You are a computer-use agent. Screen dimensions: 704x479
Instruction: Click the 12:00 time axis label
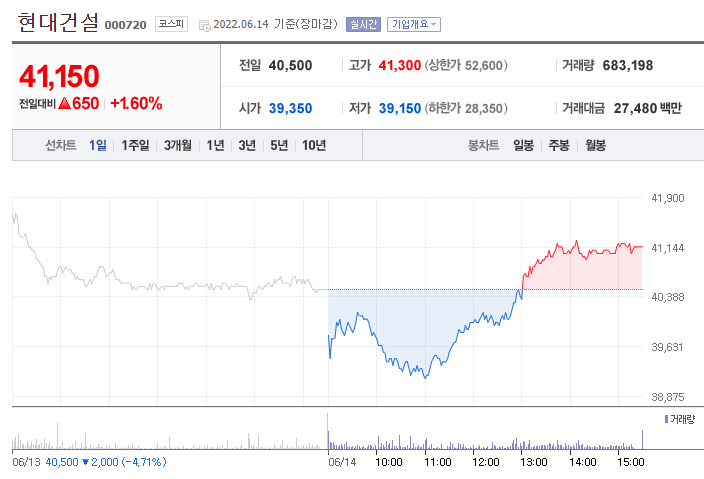(486, 462)
